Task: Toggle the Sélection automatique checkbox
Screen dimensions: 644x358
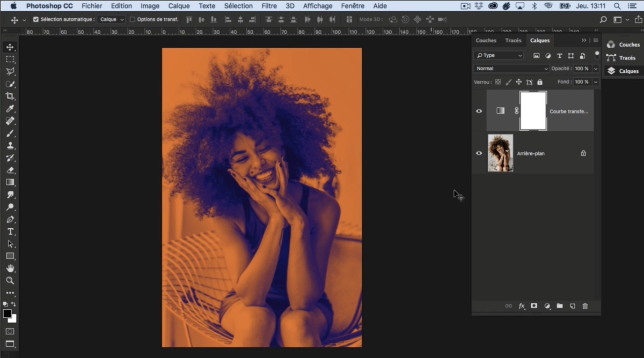Action: [36, 19]
